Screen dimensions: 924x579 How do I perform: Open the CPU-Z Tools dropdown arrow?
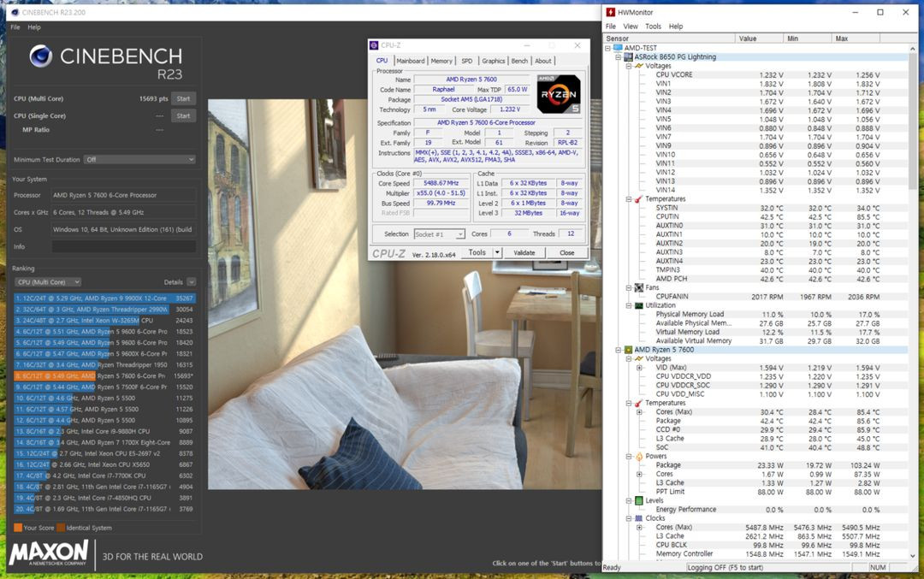pyautogui.click(x=497, y=252)
